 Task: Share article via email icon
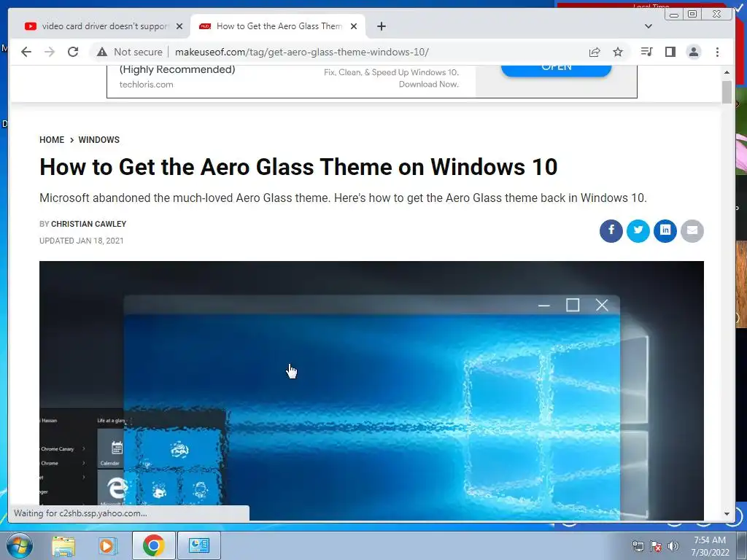(x=692, y=231)
